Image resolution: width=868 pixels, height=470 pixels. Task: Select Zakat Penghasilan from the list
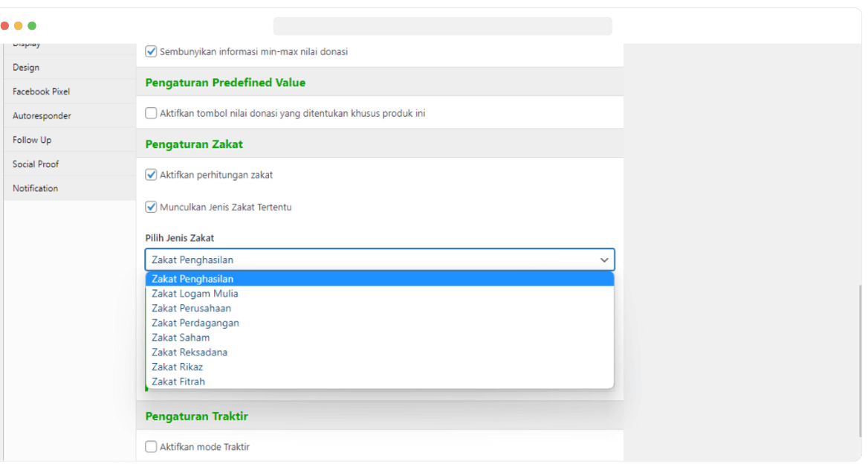point(192,279)
